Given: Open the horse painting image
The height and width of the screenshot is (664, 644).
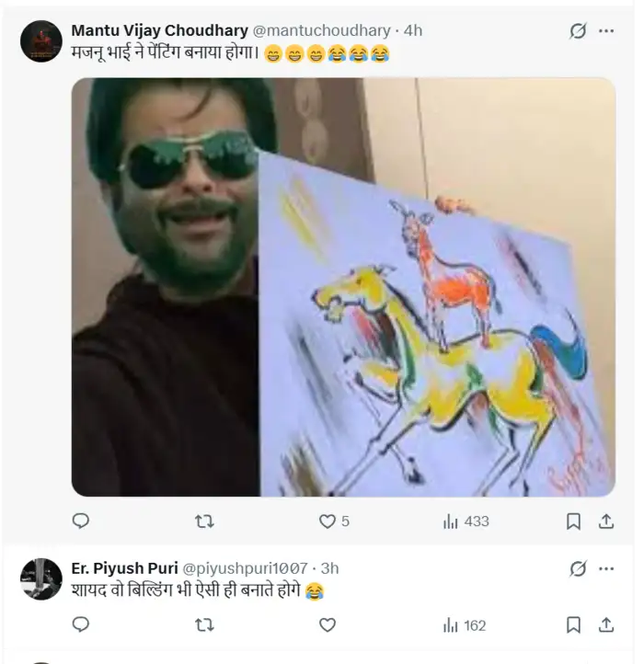Looking at the screenshot, I should tap(343, 287).
